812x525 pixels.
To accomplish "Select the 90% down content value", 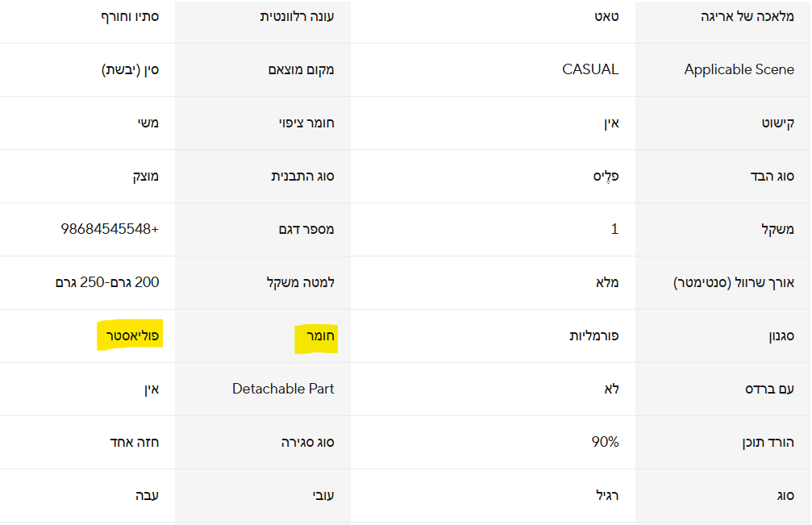I will click(605, 442).
